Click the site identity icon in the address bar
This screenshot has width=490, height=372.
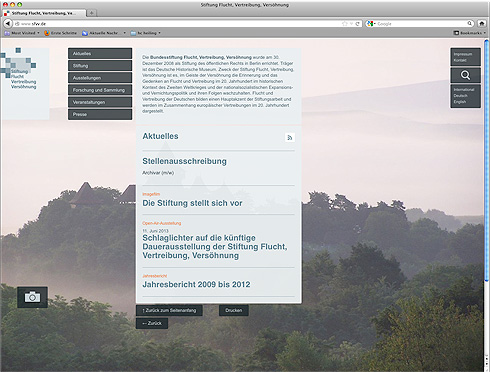(x=17, y=24)
